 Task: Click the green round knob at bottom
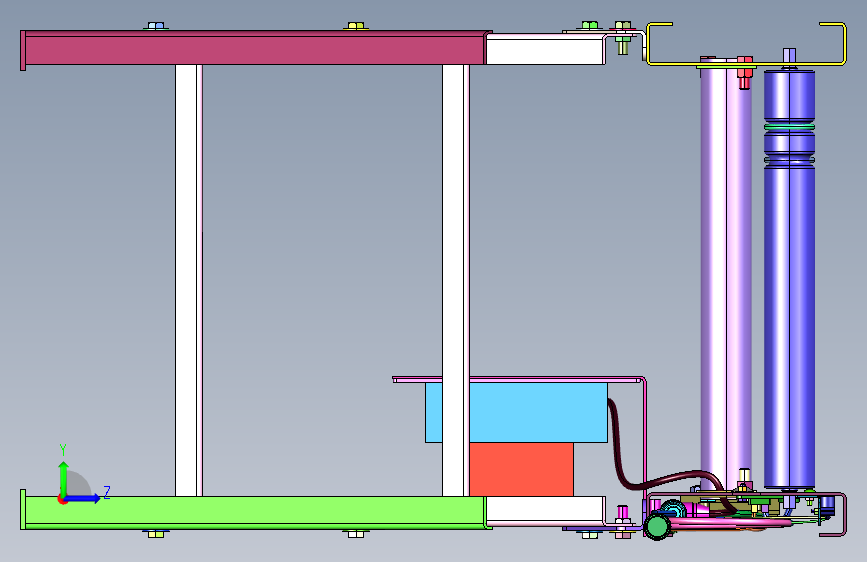point(657,526)
